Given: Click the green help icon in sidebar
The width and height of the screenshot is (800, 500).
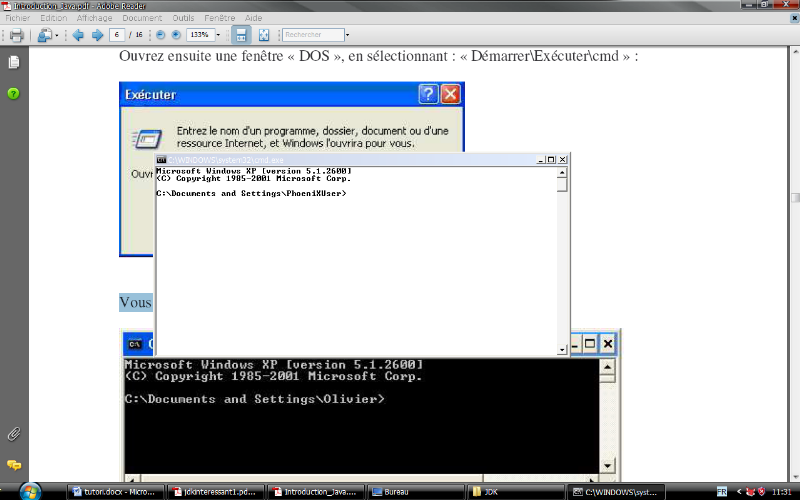Looking at the screenshot, I should pos(14,93).
